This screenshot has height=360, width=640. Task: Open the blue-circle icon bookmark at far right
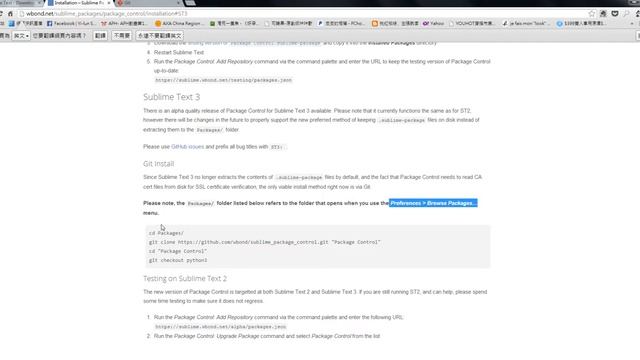click(x=582, y=24)
